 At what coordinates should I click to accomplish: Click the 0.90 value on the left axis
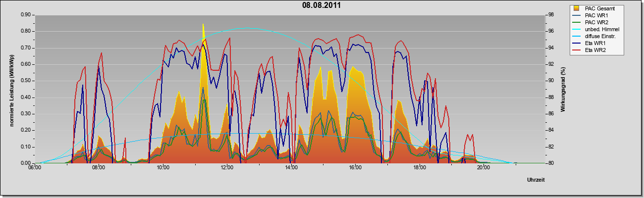pyautogui.click(x=26, y=15)
